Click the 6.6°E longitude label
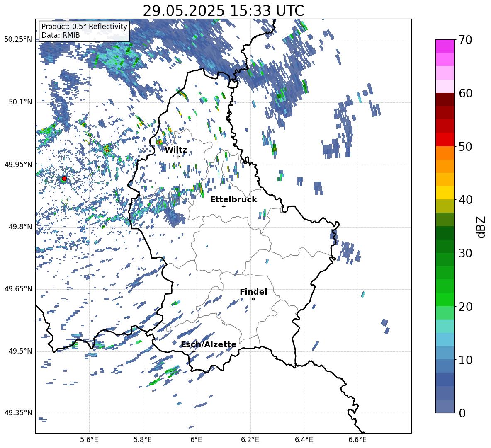The width and height of the screenshot is (491, 448). (357, 440)
